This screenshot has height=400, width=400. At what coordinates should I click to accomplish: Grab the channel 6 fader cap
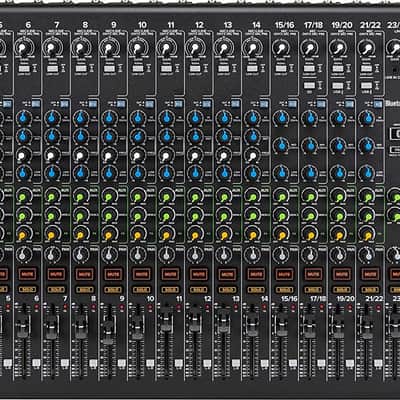(x=23, y=326)
